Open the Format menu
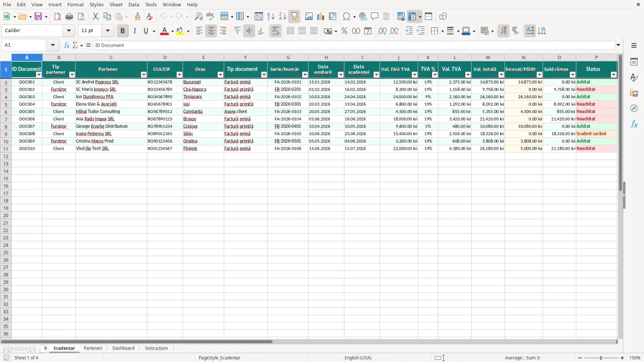Screen dimensions: 644x362 point(76,4)
